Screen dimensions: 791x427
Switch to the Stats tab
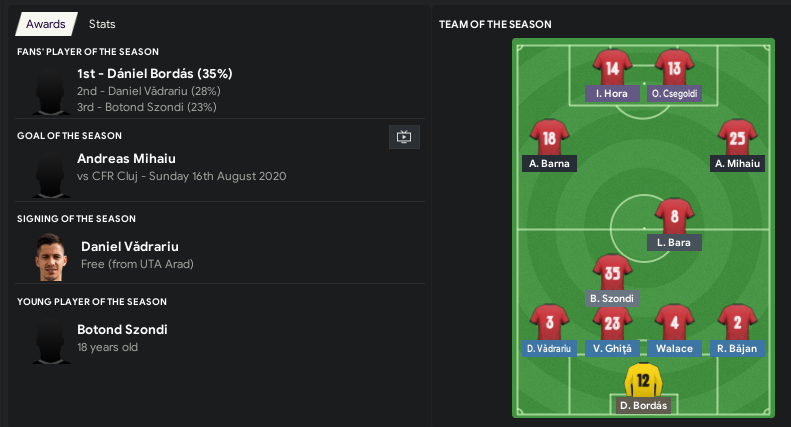click(102, 24)
